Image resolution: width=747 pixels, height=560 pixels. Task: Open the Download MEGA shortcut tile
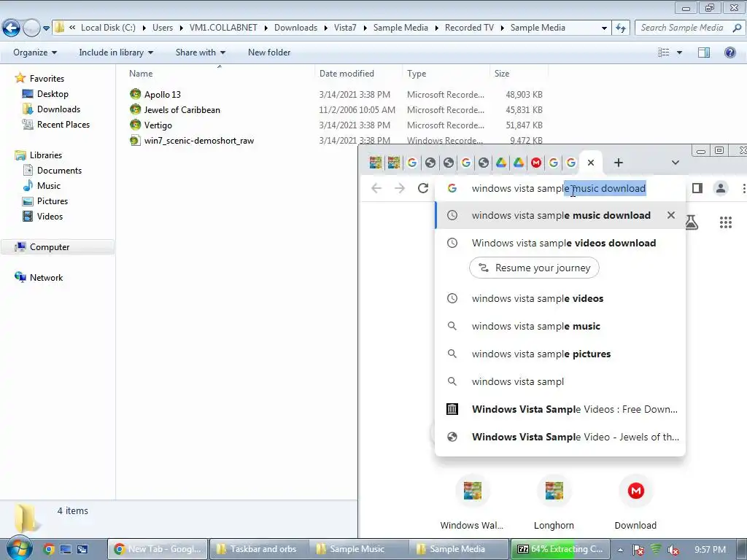coord(635,502)
